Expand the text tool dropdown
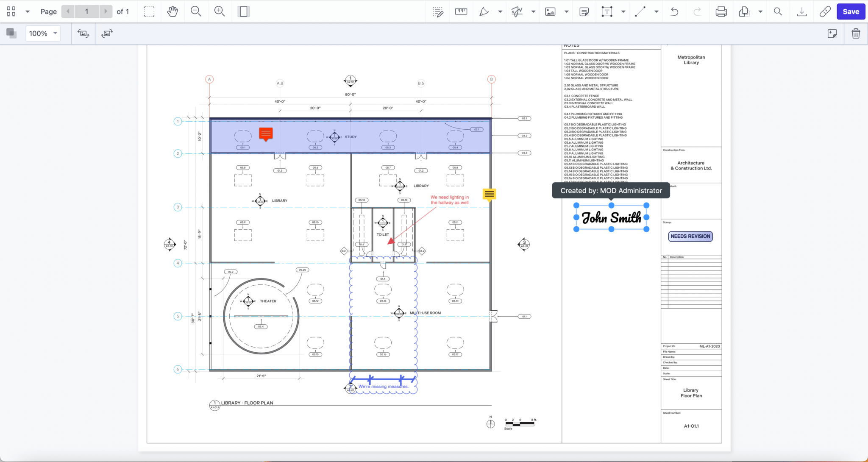The height and width of the screenshot is (462, 868). pos(623,11)
